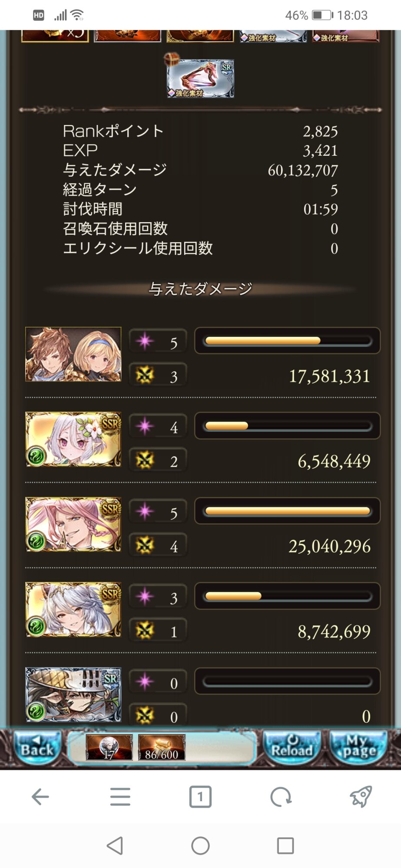Tap the 25,040,296 damage bar
This screenshot has width=401, height=868.
pyautogui.click(x=287, y=511)
